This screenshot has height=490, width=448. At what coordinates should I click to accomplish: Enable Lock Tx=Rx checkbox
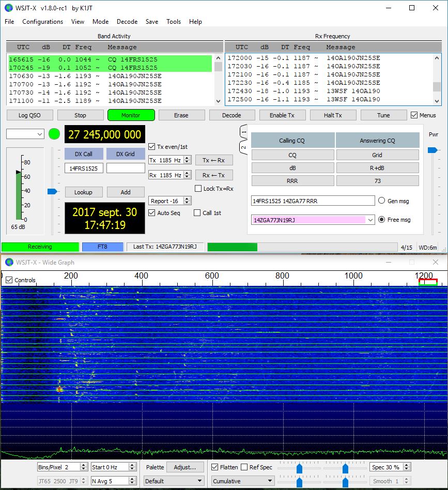(x=198, y=189)
